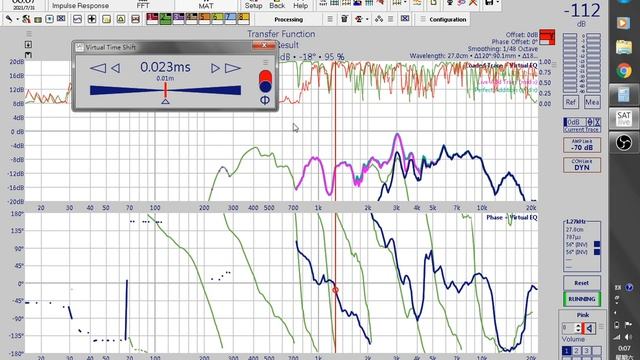Click the trash bin delete icon

pyautogui.click(x=344, y=19)
